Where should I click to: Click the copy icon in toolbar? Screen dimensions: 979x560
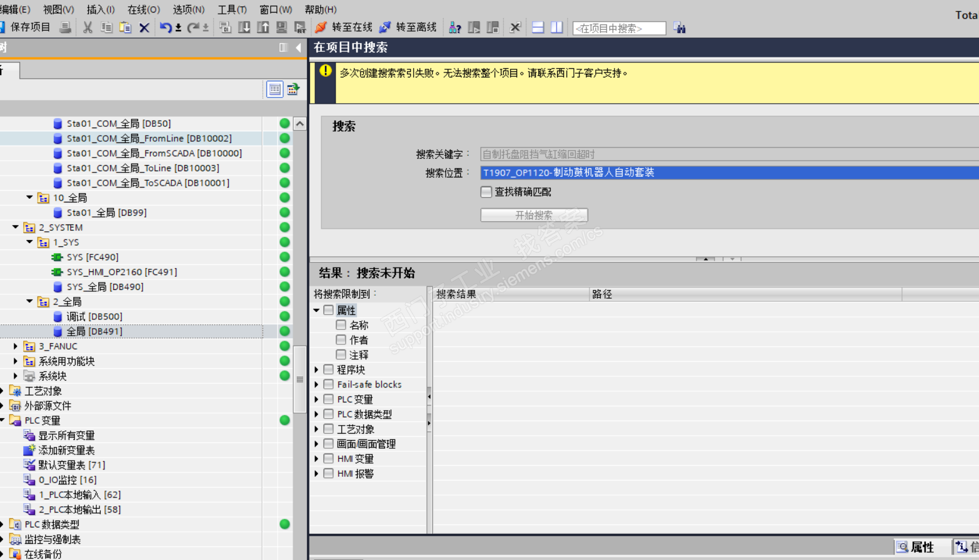pos(106,27)
